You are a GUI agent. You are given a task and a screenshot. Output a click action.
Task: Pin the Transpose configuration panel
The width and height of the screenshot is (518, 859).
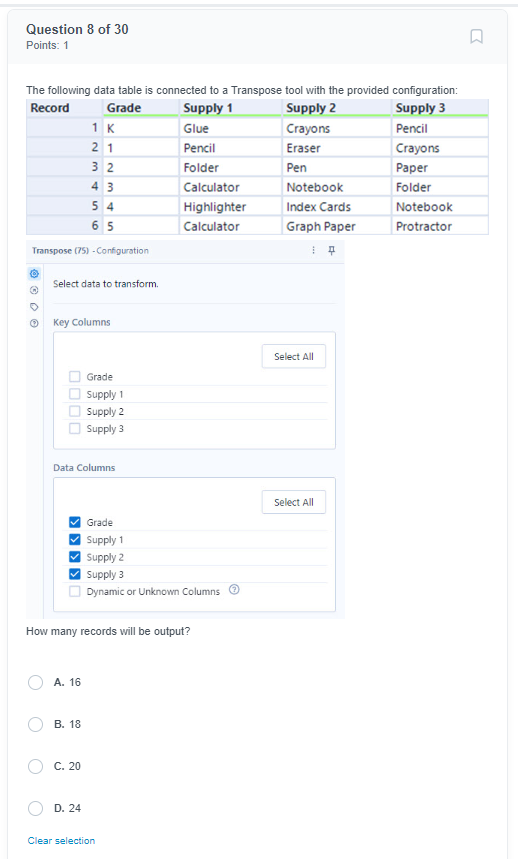coord(331,250)
